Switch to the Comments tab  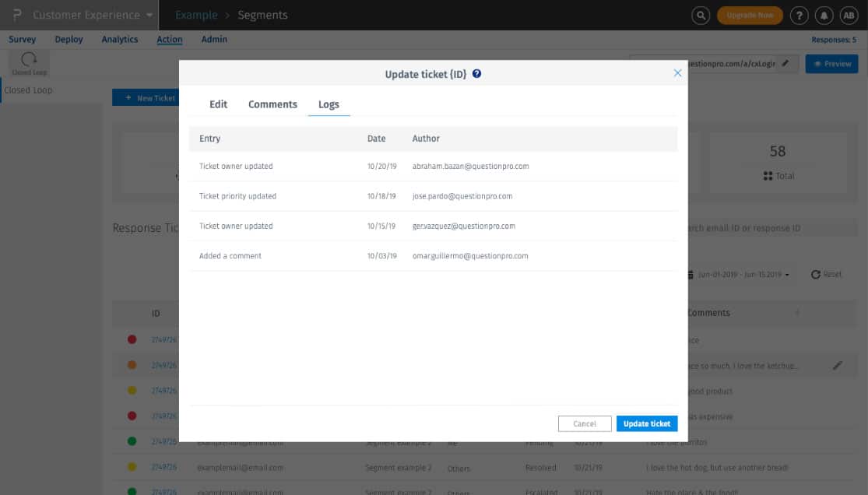tap(272, 104)
